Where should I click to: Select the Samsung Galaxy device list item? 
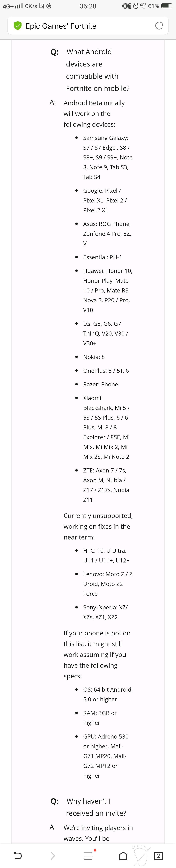[x=108, y=157]
